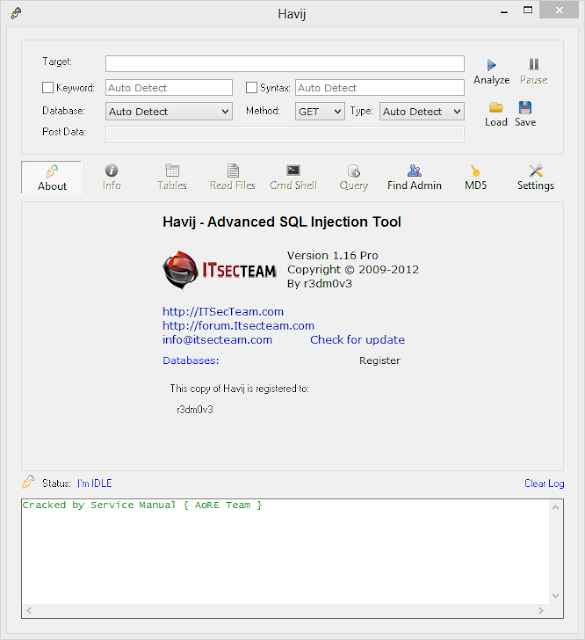Click the Register text

click(380, 361)
